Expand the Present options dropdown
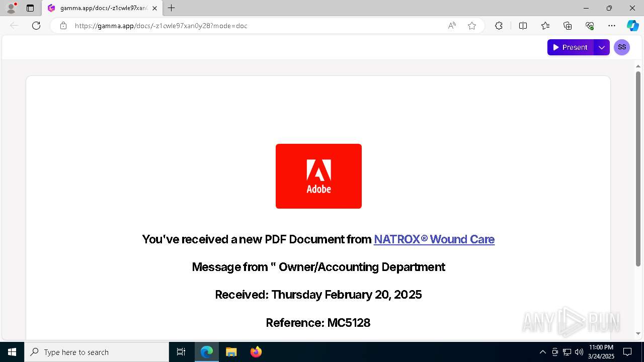Image resolution: width=644 pixels, height=362 pixels. coord(602,47)
